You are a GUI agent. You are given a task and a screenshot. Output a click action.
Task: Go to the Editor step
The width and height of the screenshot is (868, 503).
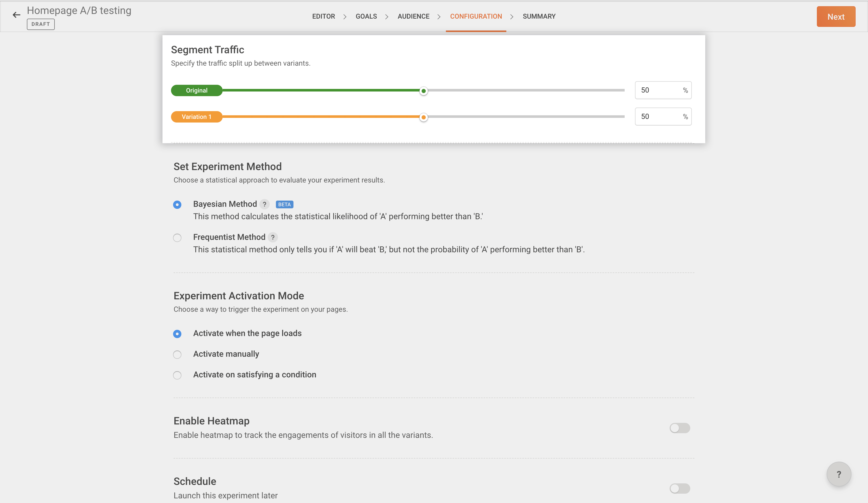323,16
